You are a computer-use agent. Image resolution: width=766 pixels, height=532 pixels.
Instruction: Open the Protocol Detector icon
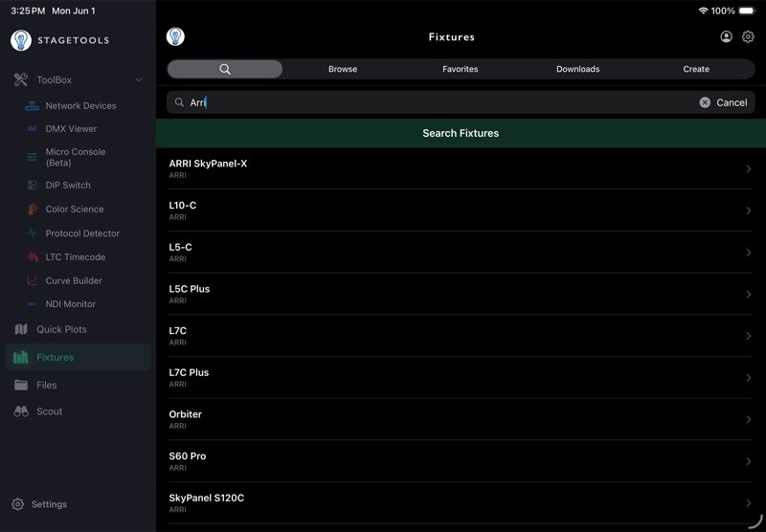click(32, 233)
